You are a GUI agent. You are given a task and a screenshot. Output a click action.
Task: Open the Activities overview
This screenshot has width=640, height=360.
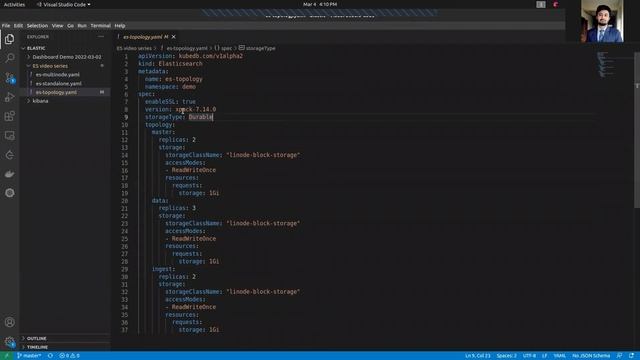(14, 4)
